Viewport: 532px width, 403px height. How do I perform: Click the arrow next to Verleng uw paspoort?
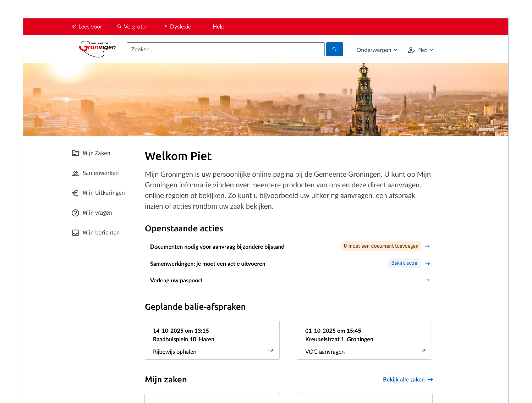(x=427, y=280)
